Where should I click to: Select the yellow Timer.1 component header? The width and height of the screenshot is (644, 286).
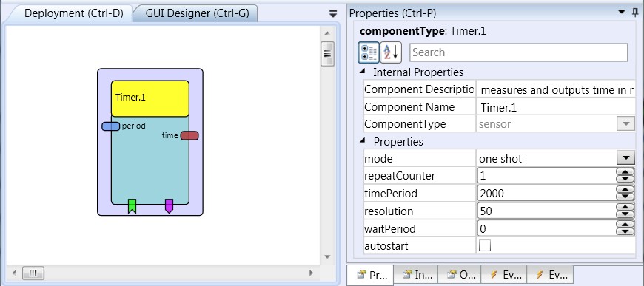(x=150, y=98)
